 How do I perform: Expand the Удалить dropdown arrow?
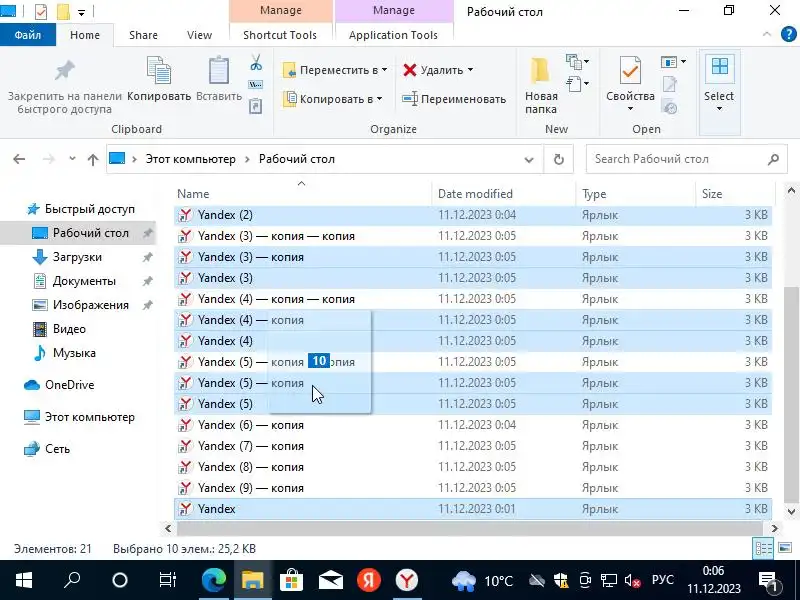[470, 70]
